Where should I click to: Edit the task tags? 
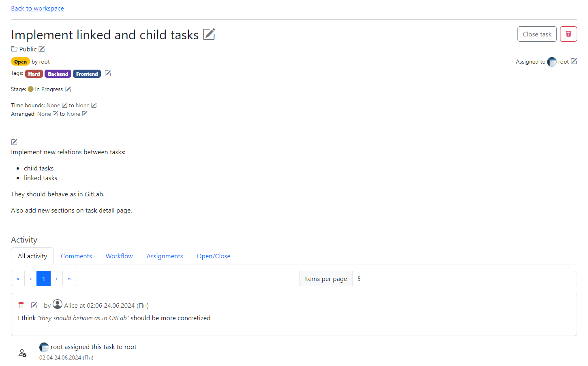[108, 73]
